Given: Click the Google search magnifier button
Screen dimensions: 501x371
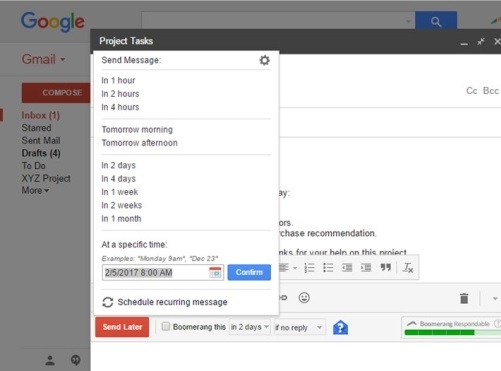Looking at the screenshot, I should click(x=436, y=22).
